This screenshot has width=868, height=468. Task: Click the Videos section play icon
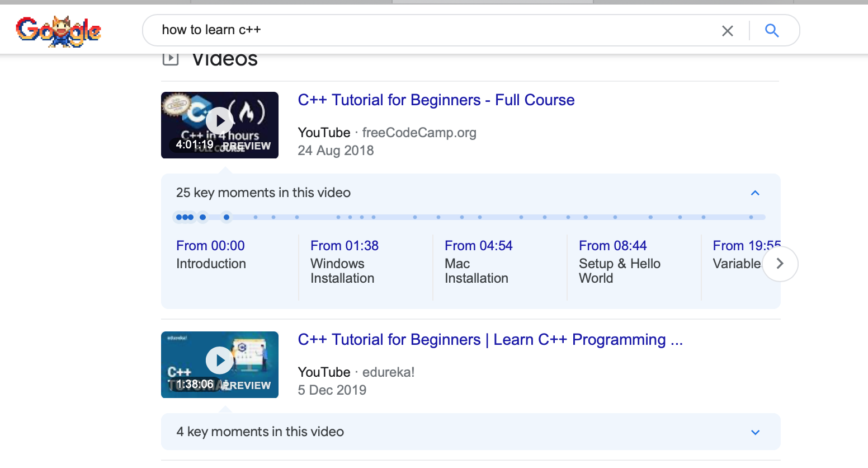[x=171, y=58]
